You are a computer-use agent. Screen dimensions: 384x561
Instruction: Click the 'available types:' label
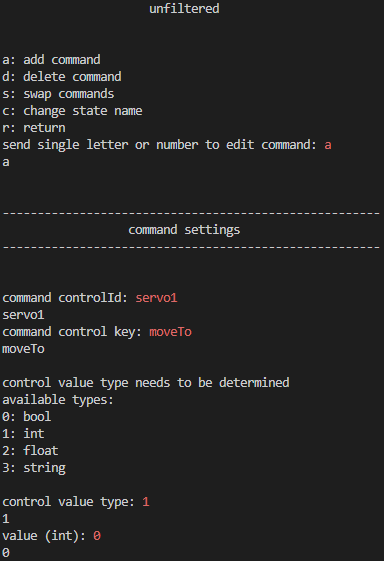(x=58, y=400)
